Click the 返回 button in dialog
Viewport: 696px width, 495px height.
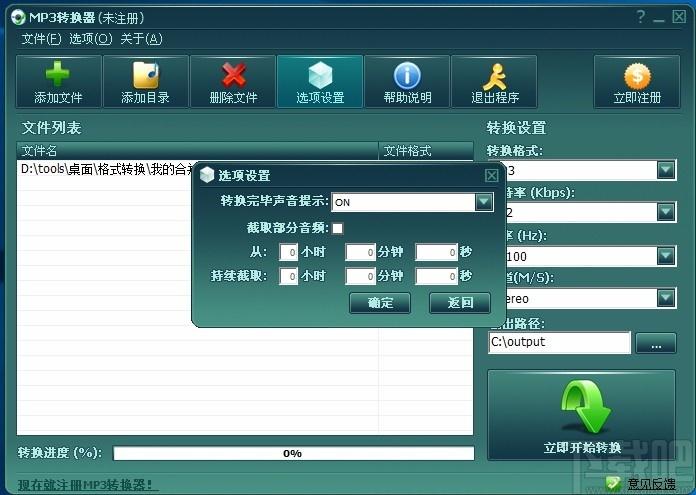tap(460, 303)
